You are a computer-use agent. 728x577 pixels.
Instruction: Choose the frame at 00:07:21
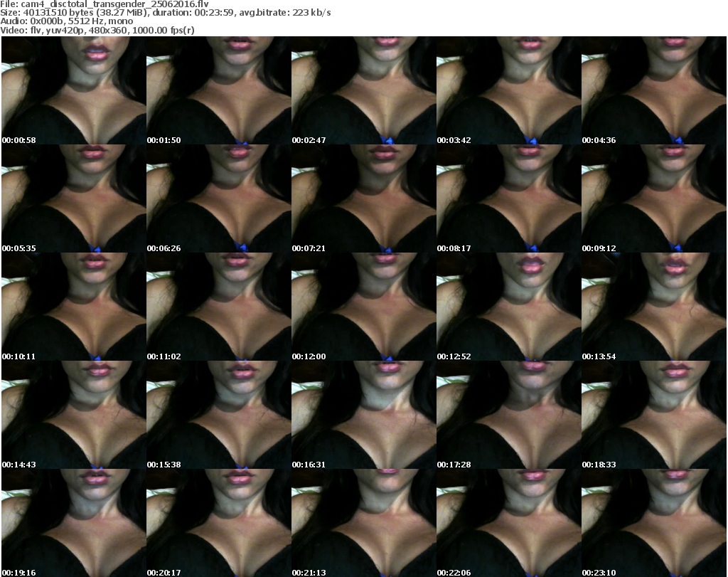pyautogui.click(x=363, y=198)
